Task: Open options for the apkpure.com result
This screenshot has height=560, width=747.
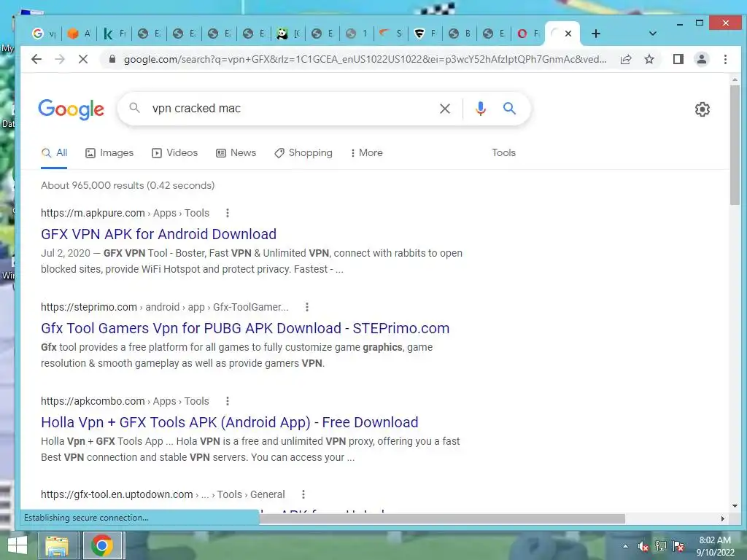Action: pyautogui.click(x=228, y=213)
